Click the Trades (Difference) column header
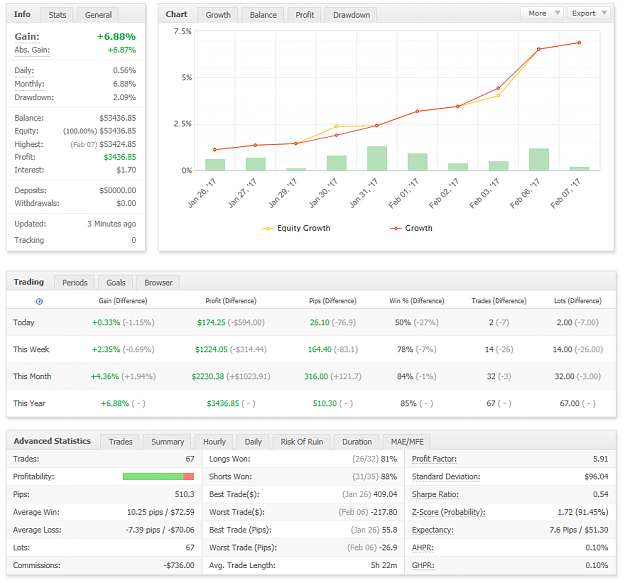625x583 pixels. coord(499,301)
